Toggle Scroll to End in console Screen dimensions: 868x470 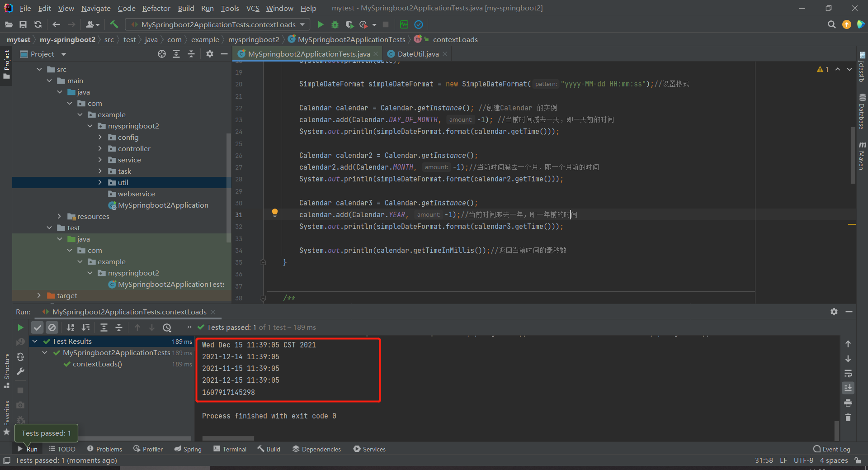848,388
